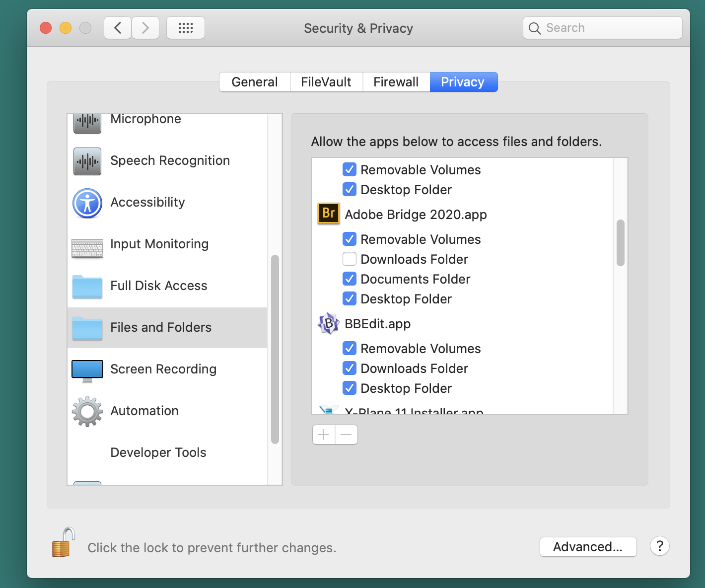Add an app with the plus button
The image size is (705, 588).
coord(324,435)
